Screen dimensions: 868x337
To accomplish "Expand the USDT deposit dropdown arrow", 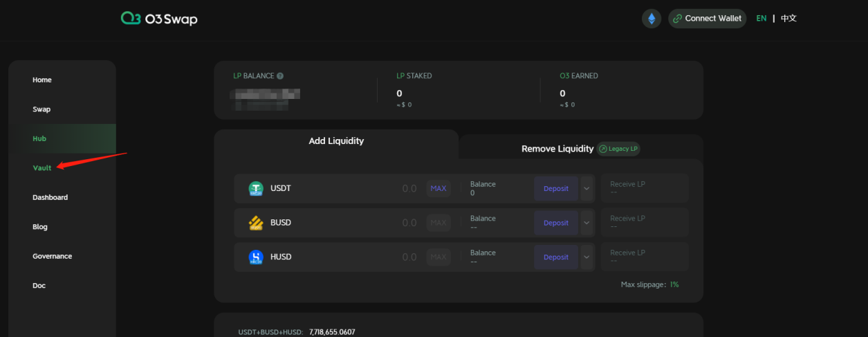I will (x=587, y=188).
